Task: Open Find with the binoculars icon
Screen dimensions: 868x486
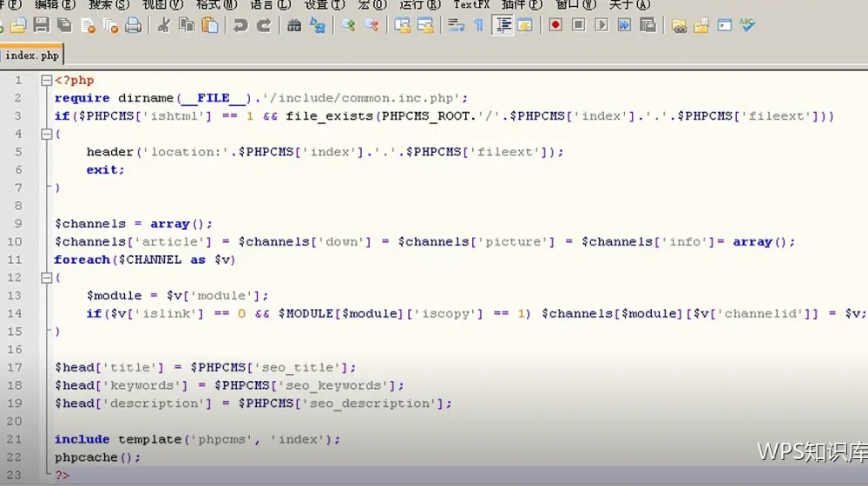Action: point(294,25)
